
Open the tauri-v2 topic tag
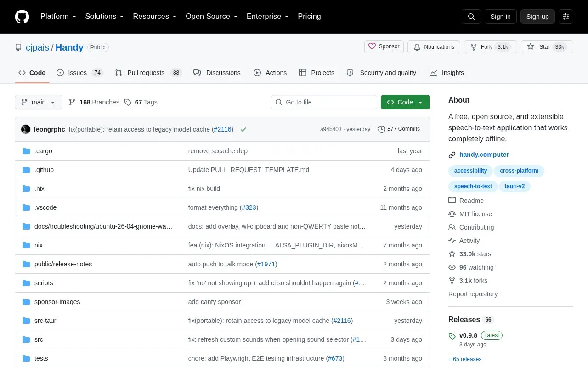[514, 186]
